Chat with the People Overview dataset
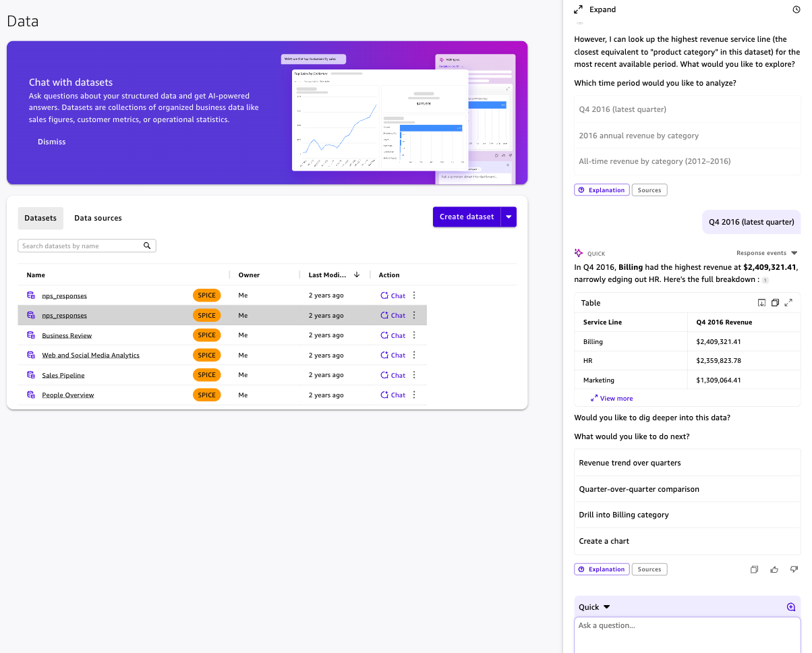This screenshot has height=653, width=812. (393, 395)
